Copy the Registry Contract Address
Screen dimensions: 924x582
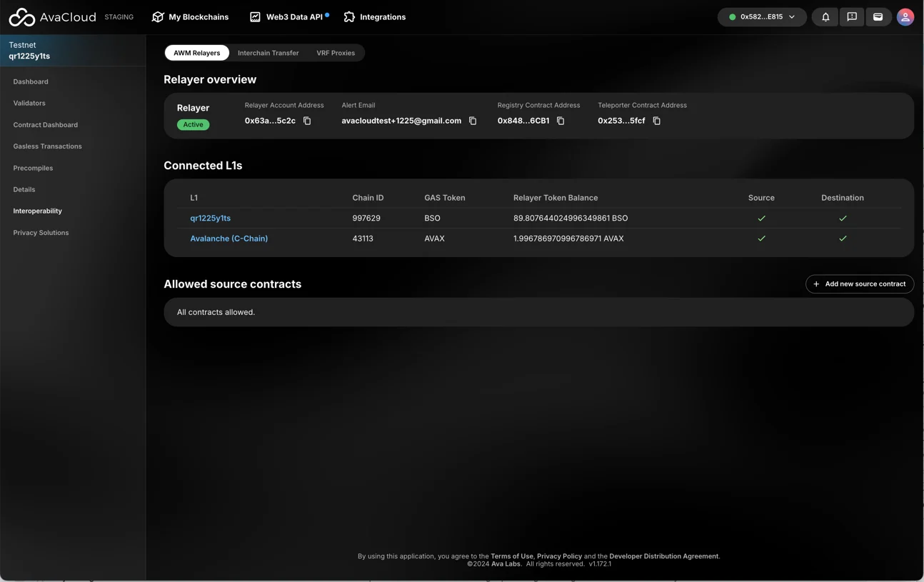(x=561, y=121)
